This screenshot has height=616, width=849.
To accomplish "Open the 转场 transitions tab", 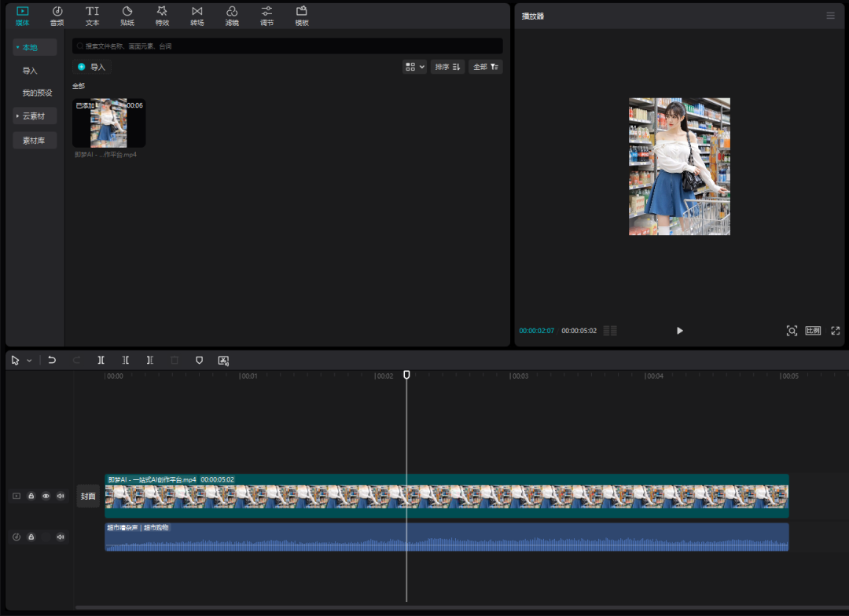I will 197,16.
